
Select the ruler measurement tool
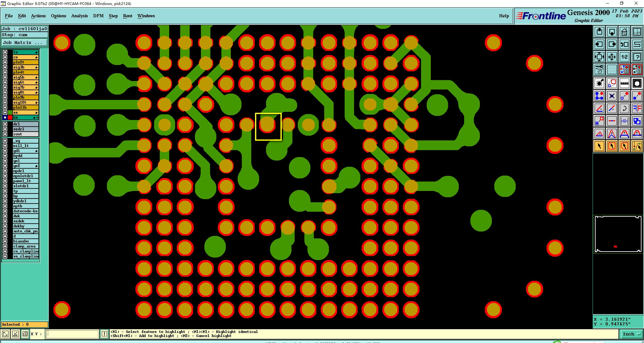click(x=624, y=83)
